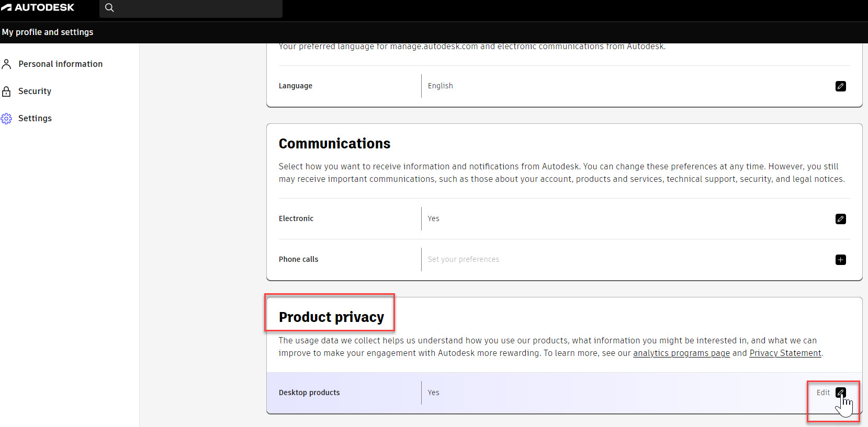Open Privacy Statement link
The image size is (868, 427).
click(785, 353)
